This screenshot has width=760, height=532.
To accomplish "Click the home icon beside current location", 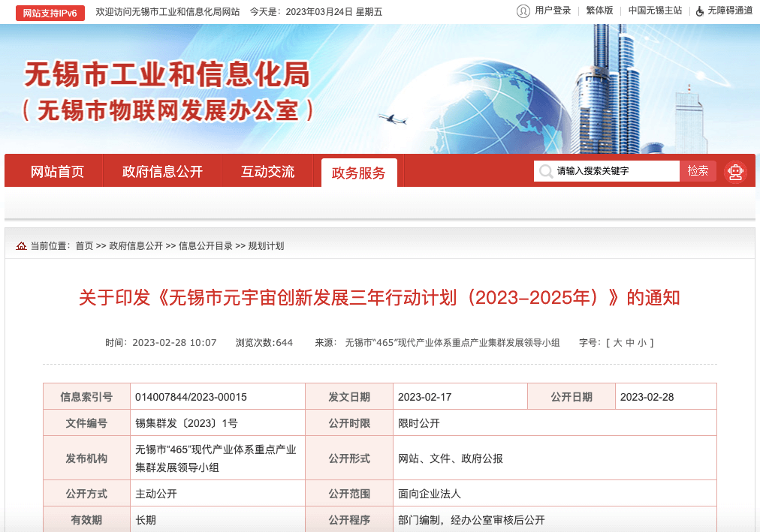I will 21,246.
